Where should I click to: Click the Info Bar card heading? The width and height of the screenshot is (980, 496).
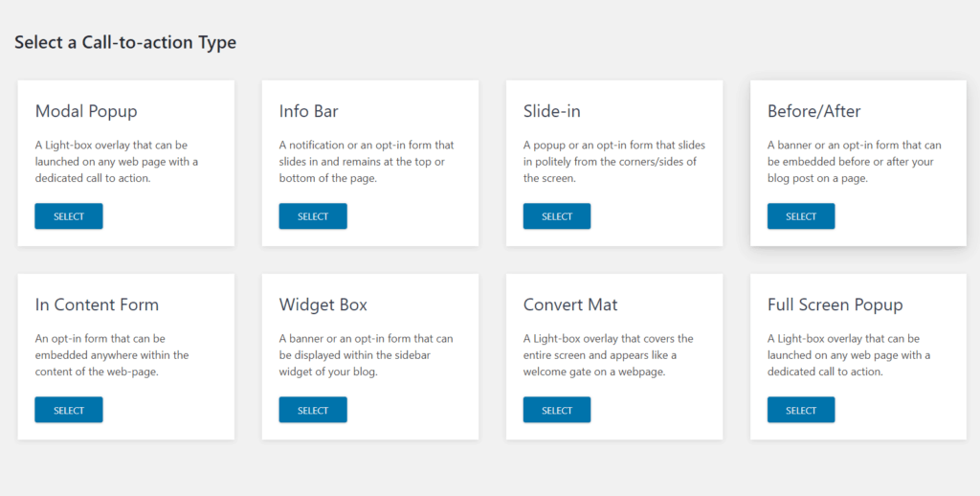pos(309,111)
